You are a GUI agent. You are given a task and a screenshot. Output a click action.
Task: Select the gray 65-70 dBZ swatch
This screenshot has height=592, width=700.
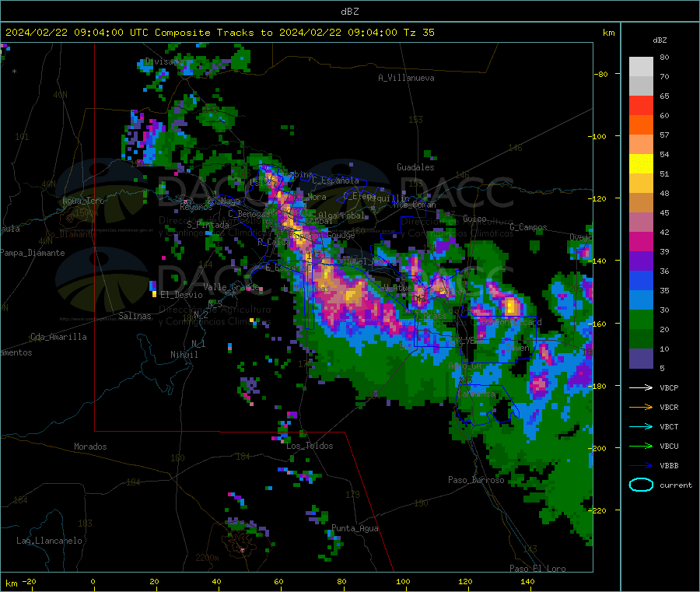pyautogui.click(x=641, y=86)
